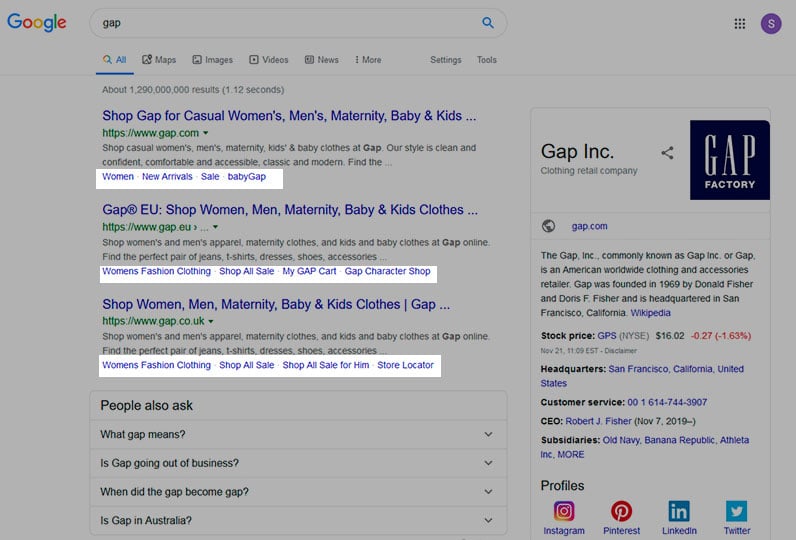
Task: Open the Google apps grid
Action: pyautogui.click(x=740, y=23)
